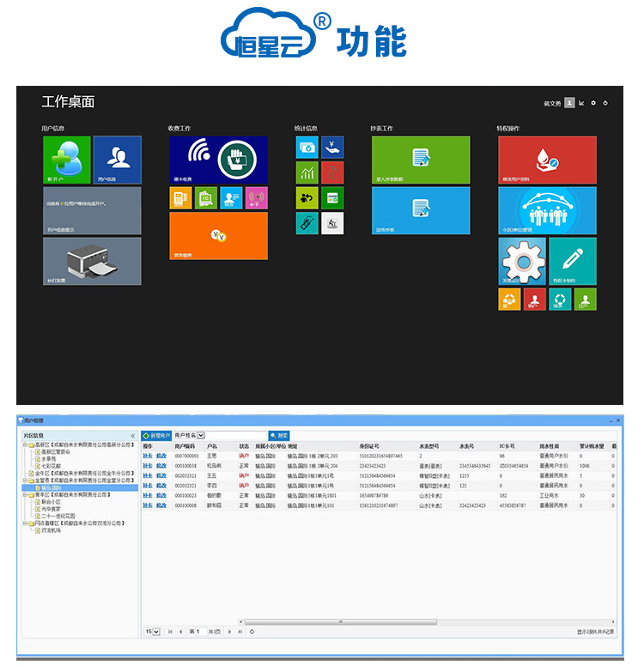This screenshot has width=644, height=665.
Task: Open the grey 用户信息提示 notice tile
Action: click(x=92, y=210)
